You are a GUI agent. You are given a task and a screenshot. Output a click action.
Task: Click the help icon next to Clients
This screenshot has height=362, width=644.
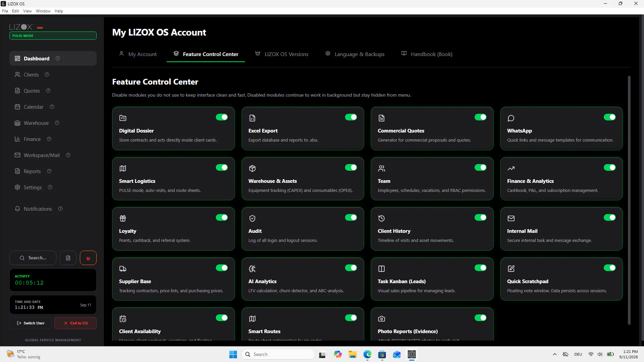(x=47, y=74)
